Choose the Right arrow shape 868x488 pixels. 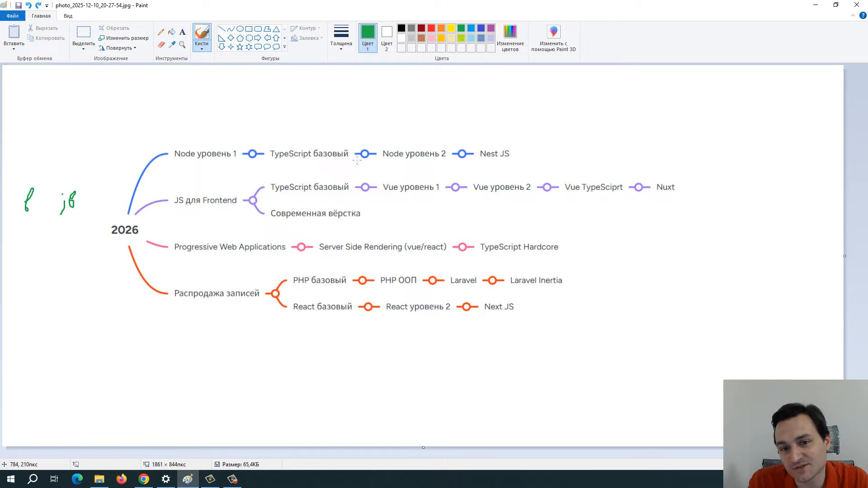coord(258,38)
